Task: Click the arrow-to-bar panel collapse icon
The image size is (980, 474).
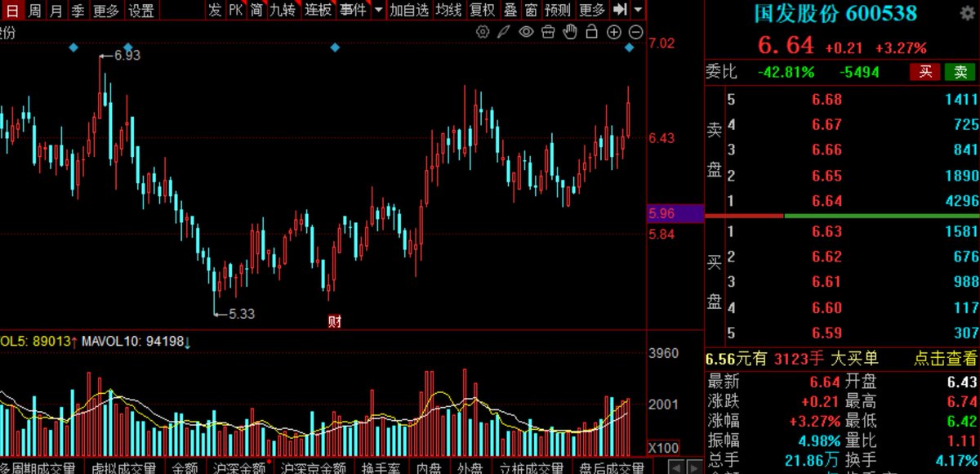Action: (x=620, y=10)
